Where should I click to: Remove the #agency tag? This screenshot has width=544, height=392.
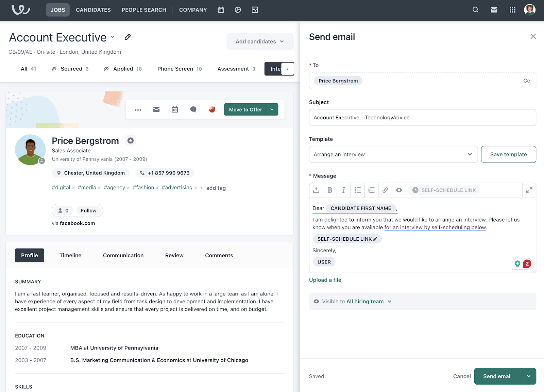(128, 188)
